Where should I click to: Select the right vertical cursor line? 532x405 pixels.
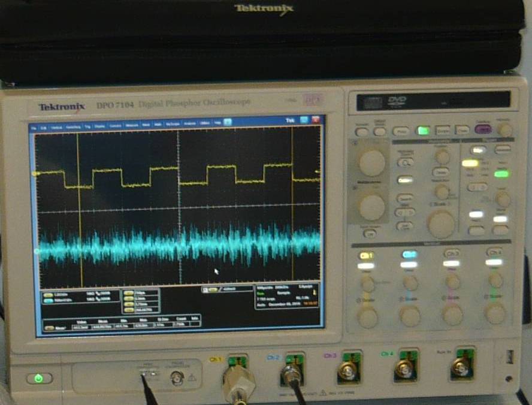tap(292, 204)
